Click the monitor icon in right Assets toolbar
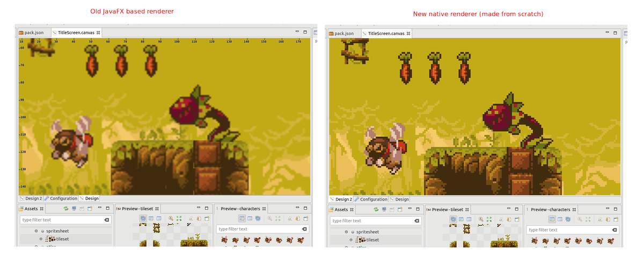This screenshot has height=264, width=644. click(x=384, y=209)
